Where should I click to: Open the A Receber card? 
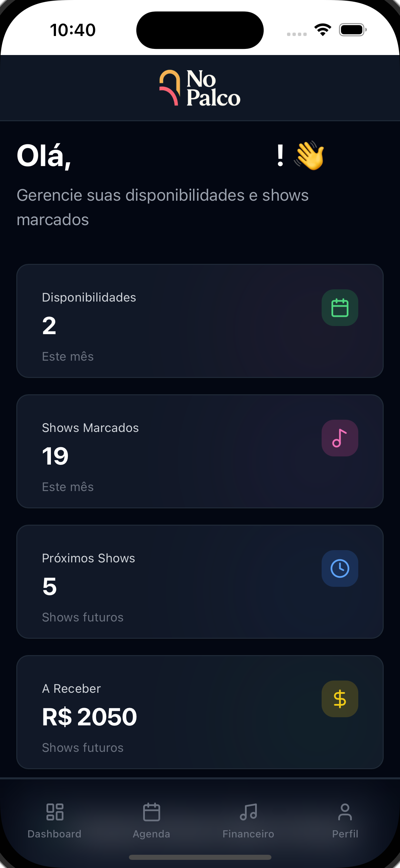200,712
